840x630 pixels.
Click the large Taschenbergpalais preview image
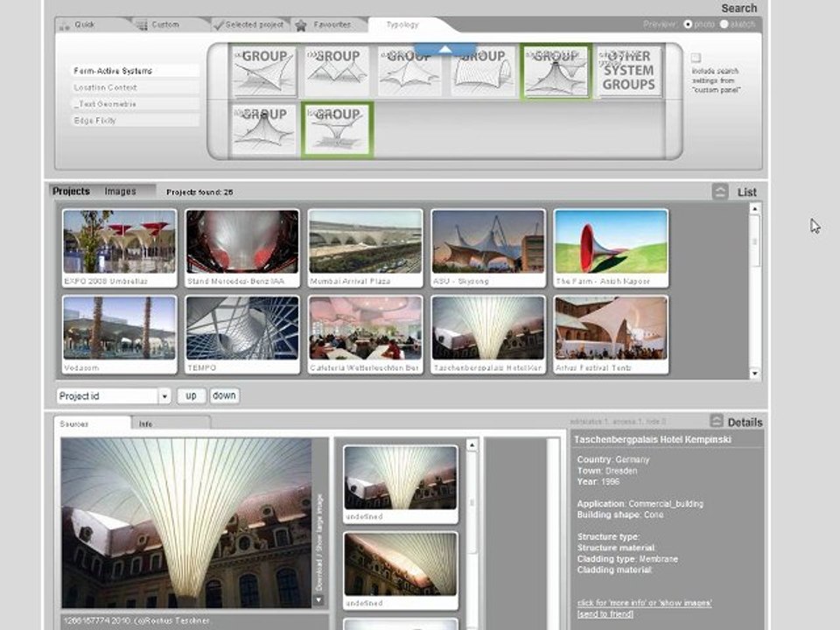pyautogui.click(x=186, y=523)
